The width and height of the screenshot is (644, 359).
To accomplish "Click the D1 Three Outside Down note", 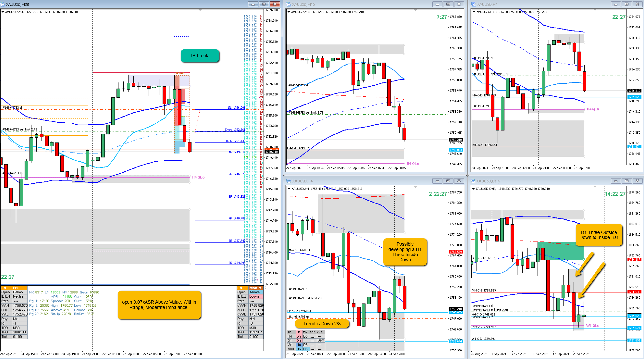I will (x=598, y=235).
